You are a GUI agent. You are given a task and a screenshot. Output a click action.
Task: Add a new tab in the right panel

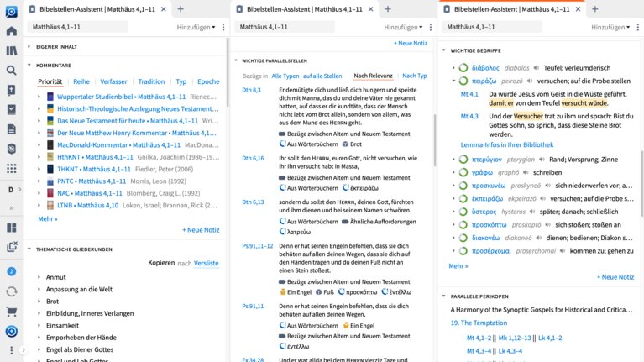594,9
